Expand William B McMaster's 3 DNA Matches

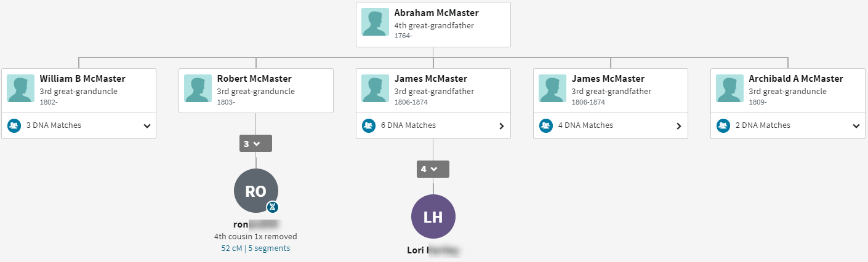click(x=147, y=126)
